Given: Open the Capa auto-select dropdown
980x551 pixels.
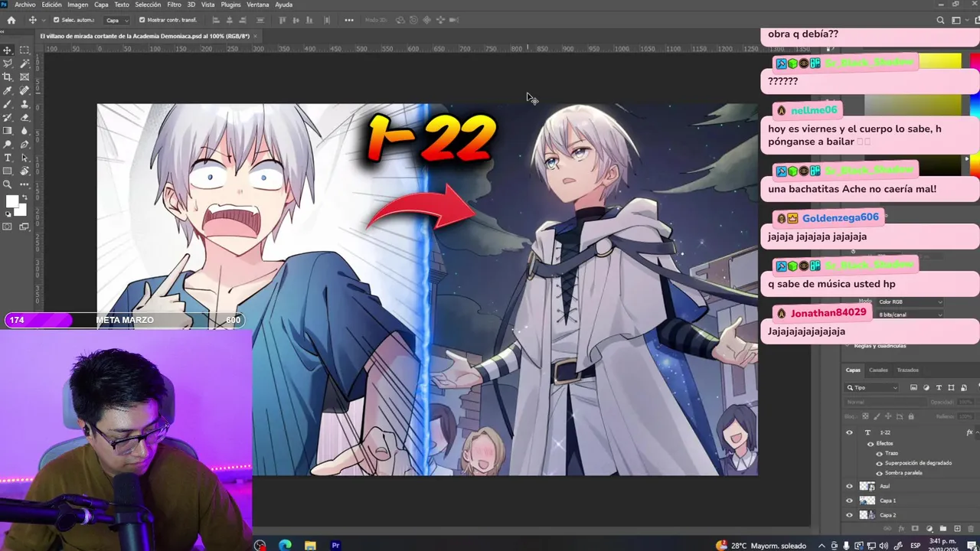Looking at the screenshot, I should (116, 20).
